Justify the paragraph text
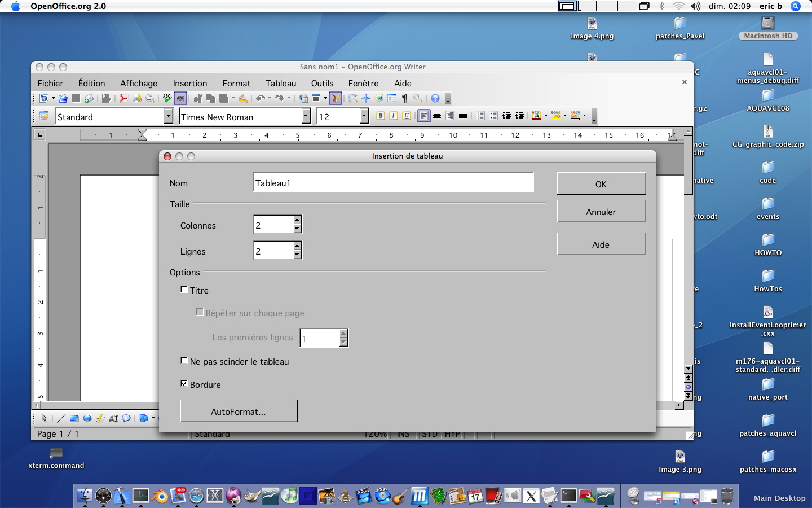 click(463, 116)
